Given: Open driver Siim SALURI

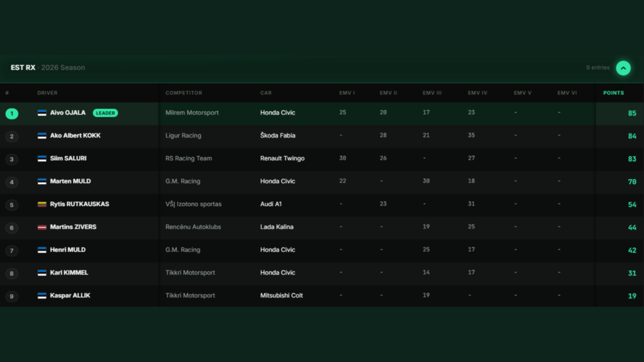Looking at the screenshot, I should point(68,158).
